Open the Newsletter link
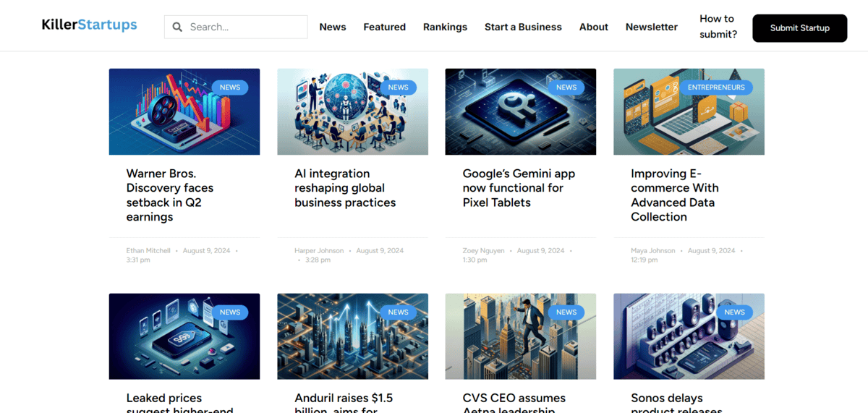868x413 pixels. click(x=651, y=27)
